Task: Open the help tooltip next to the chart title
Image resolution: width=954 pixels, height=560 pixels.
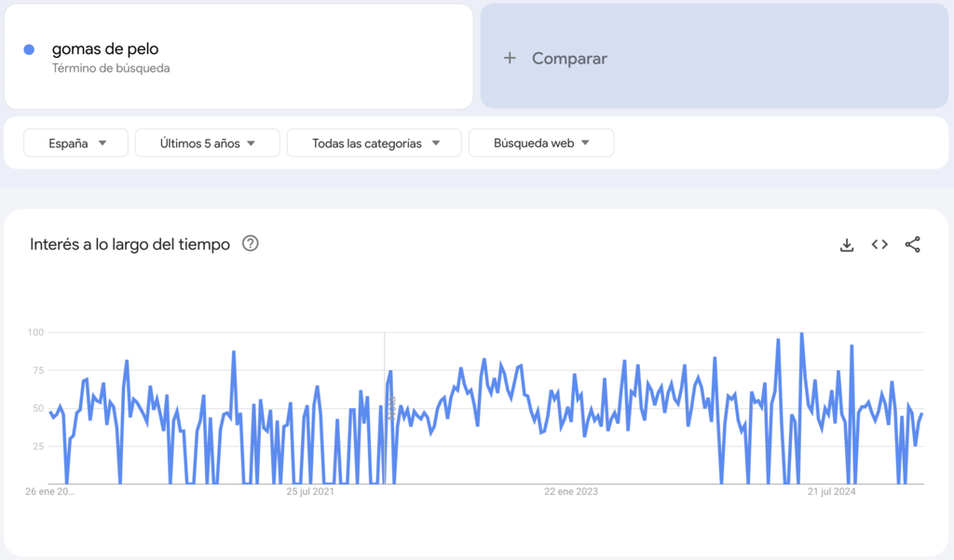Action: pos(249,244)
